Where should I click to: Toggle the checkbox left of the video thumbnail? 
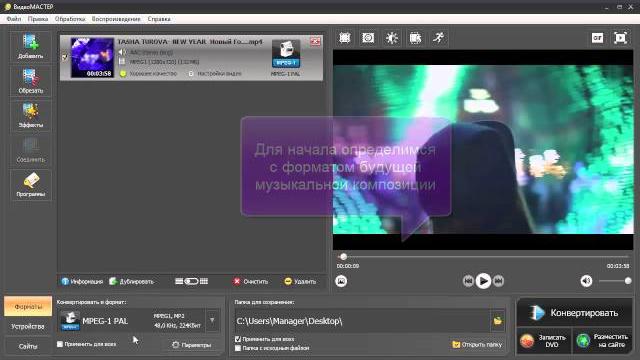point(64,57)
